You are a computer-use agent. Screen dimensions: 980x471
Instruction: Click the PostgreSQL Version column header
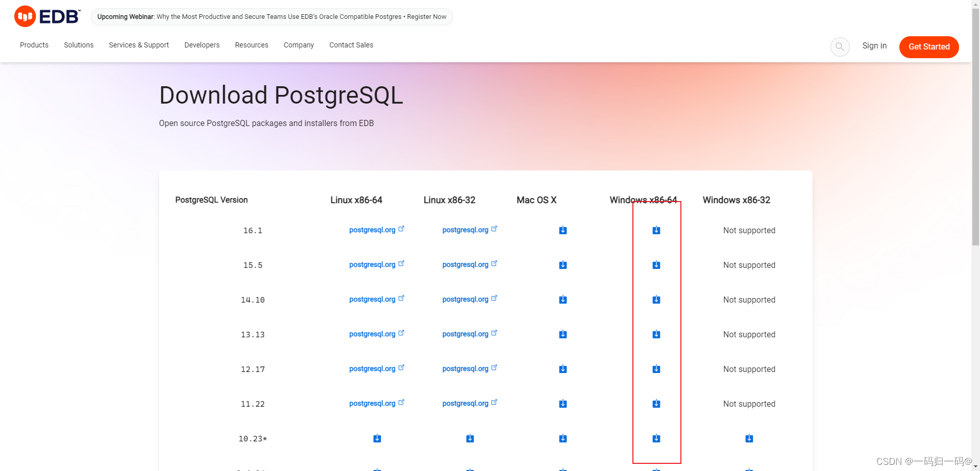coord(211,200)
